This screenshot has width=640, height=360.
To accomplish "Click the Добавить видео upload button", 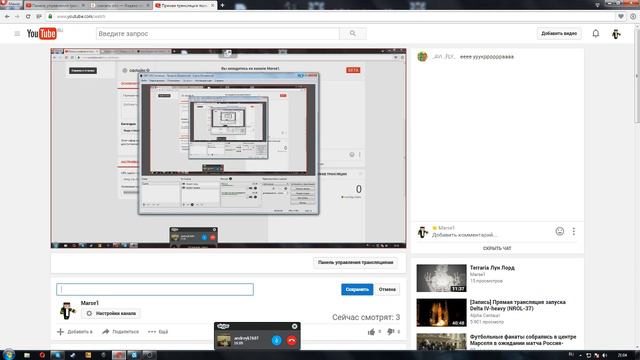I will pyautogui.click(x=559, y=33).
